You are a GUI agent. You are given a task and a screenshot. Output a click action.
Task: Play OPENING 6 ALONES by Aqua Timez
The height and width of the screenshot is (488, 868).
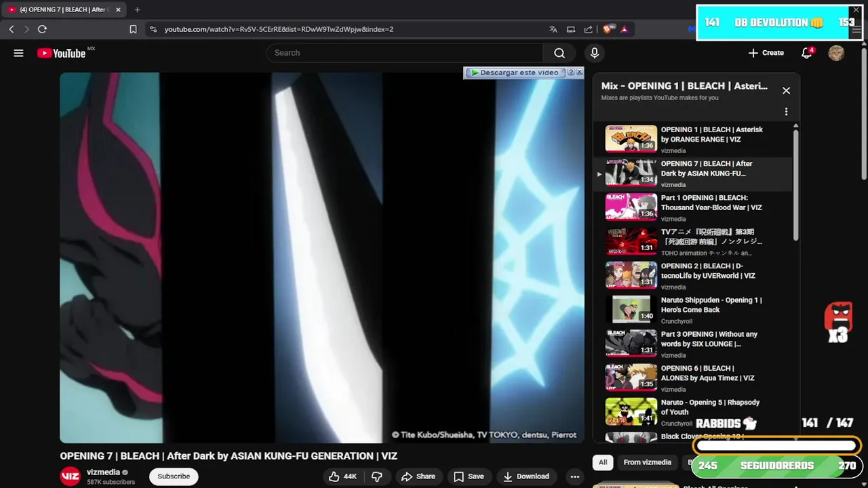click(x=694, y=378)
